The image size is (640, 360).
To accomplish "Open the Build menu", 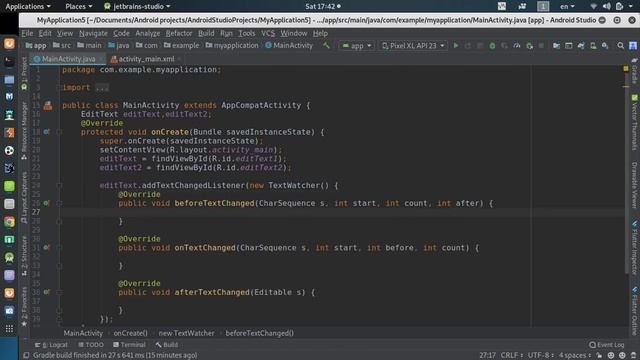I will 206,33.
